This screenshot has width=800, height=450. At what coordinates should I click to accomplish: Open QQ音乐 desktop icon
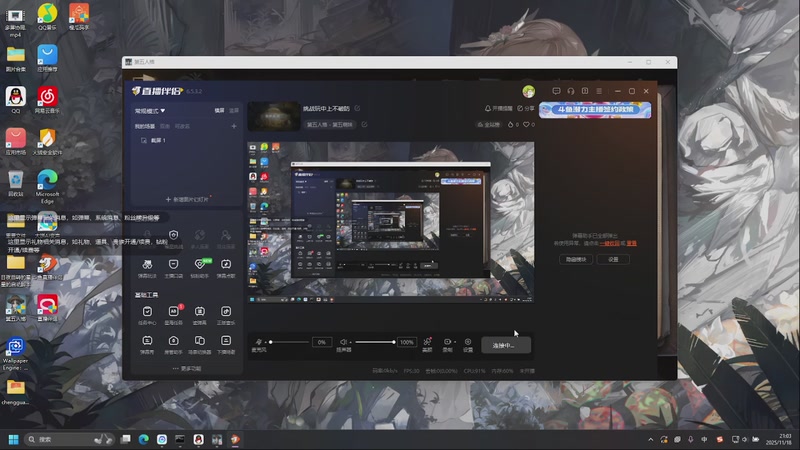click(47, 17)
